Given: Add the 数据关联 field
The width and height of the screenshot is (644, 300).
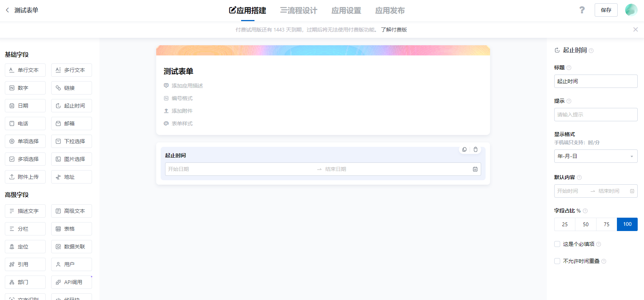Looking at the screenshot, I should click(x=72, y=247).
